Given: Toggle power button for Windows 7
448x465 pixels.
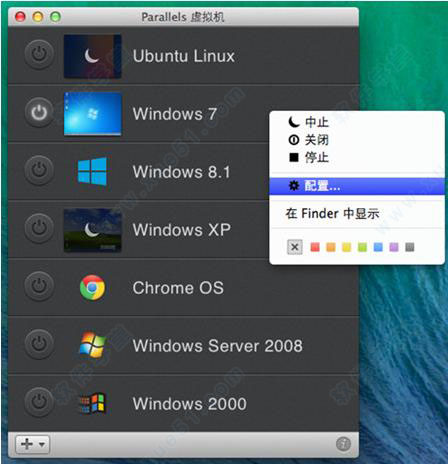Looking at the screenshot, I should [39, 112].
